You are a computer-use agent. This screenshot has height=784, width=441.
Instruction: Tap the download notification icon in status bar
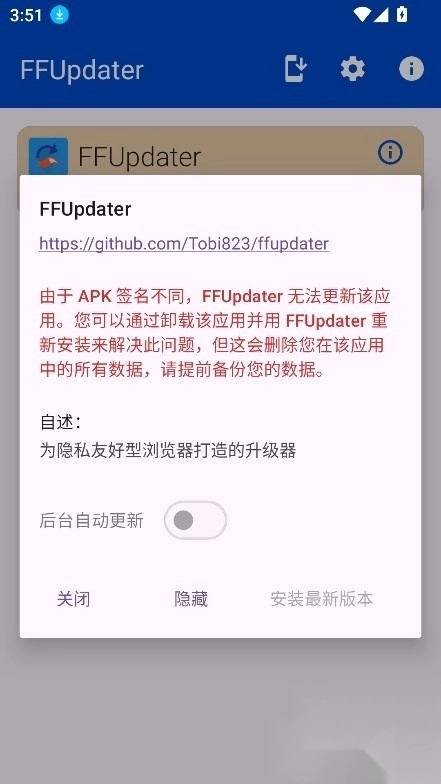pos(60,15)
